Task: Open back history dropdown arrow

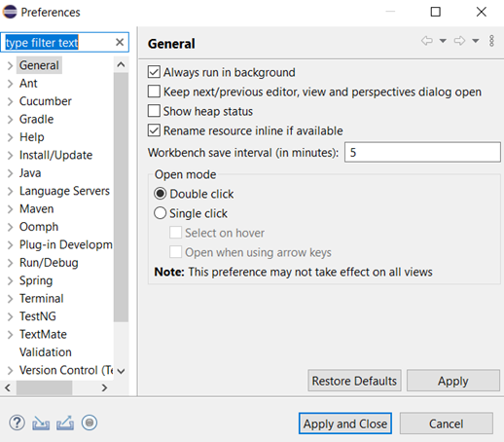Action: point(443,41)
